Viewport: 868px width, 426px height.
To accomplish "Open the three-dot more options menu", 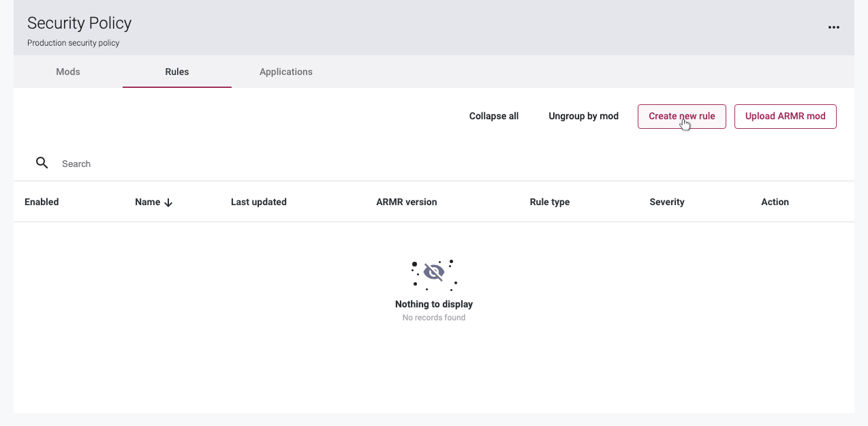I will pos(833,27).
